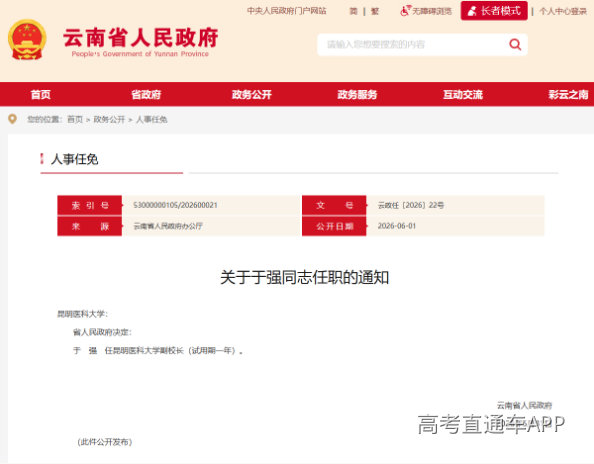Click the national emblem logo
Screen dimensions: 594x464
(27, 40)
